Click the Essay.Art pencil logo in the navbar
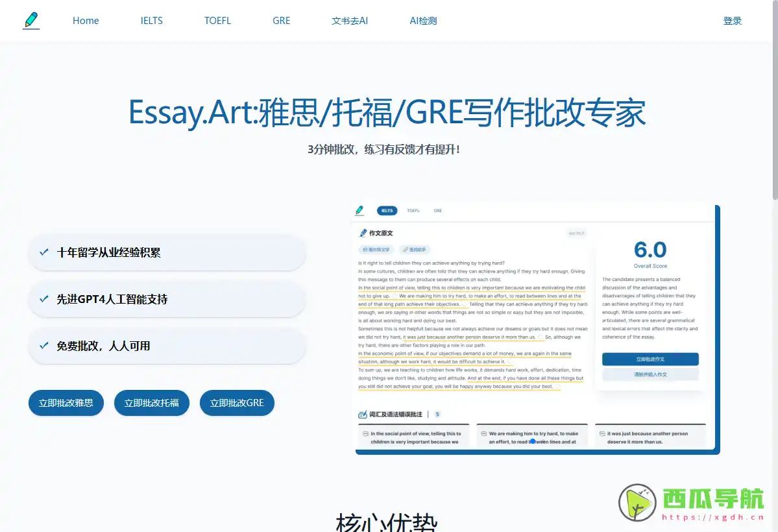 click(x=30, y=20)
